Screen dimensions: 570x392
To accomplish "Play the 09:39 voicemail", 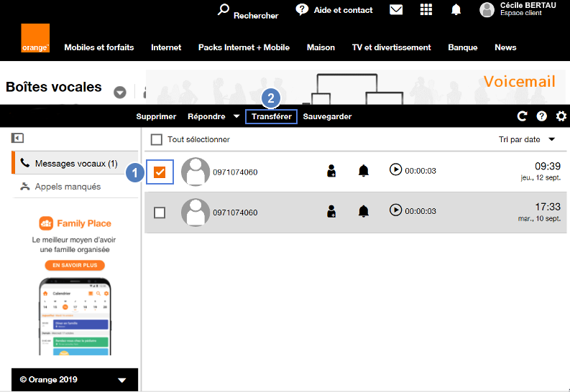I will click(x=395, y=169).
